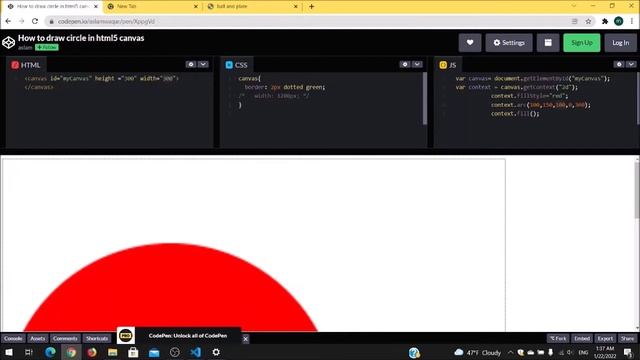Open the notification center icon

(628, 352)
